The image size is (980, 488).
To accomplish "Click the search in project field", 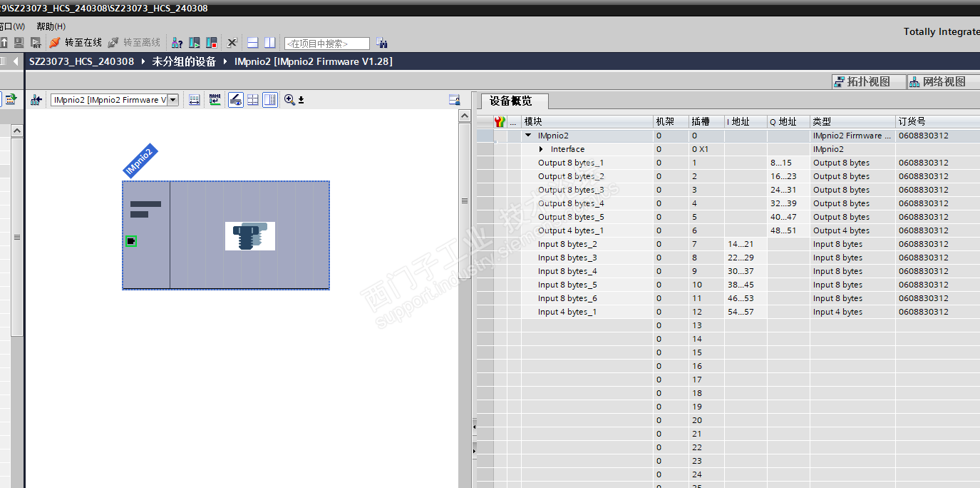I will point(327,44).
